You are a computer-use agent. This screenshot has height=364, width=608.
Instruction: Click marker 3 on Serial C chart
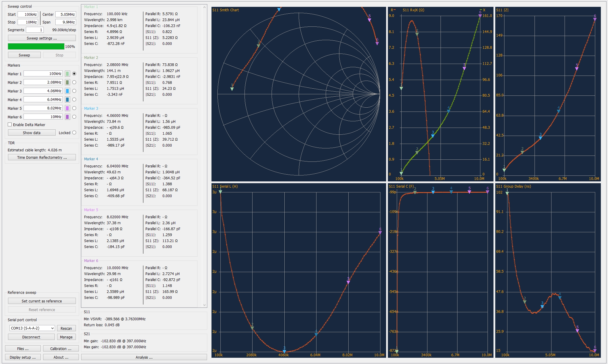pyautogui.click(x=433, y=192)
